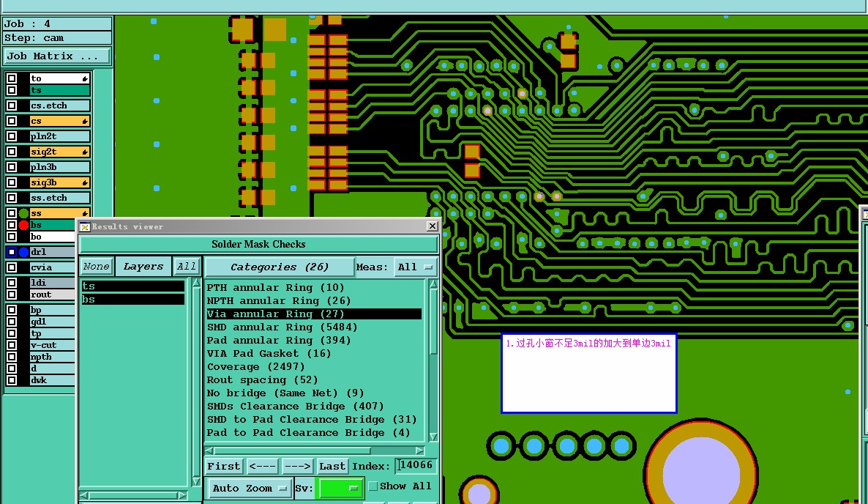Click the edit marker on layer 'cs'

tap(85, 121)
